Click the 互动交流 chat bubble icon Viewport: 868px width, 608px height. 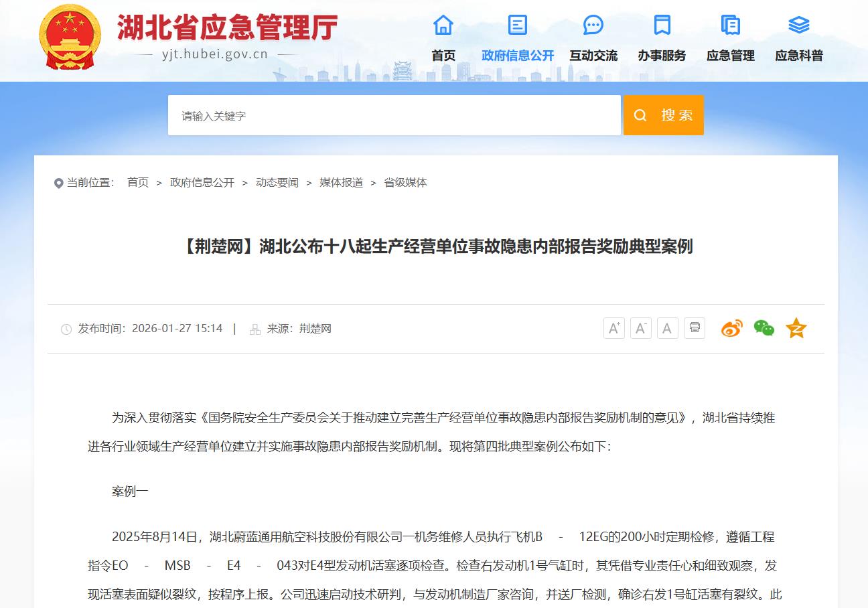593,25
